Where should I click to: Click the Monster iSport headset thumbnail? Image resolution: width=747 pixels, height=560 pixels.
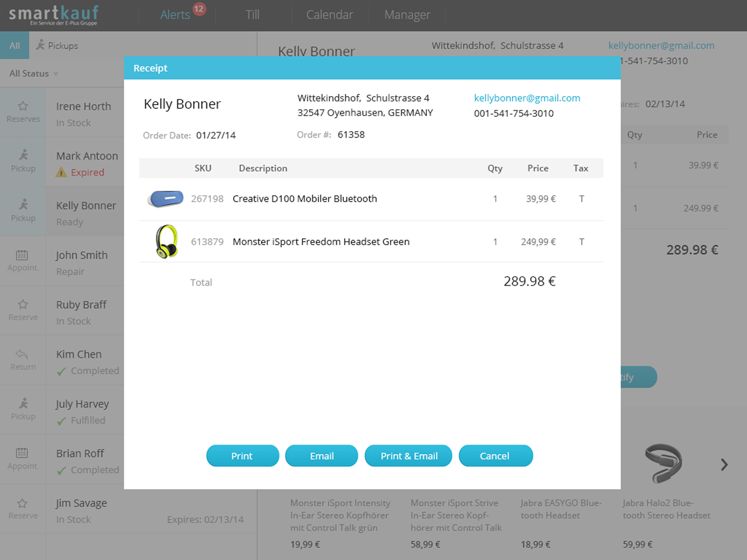click(x=167, y=241)
